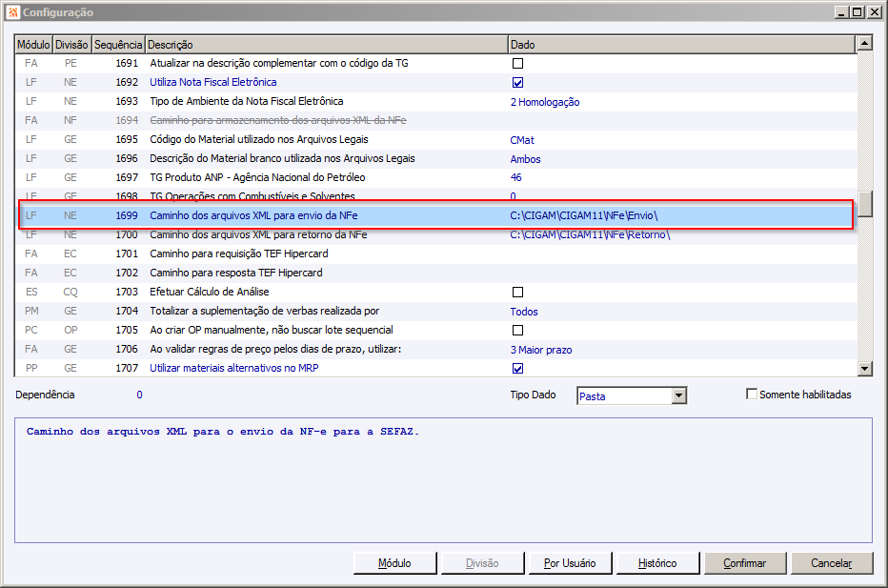Sort by the Divisão column header

coord(71,44)
